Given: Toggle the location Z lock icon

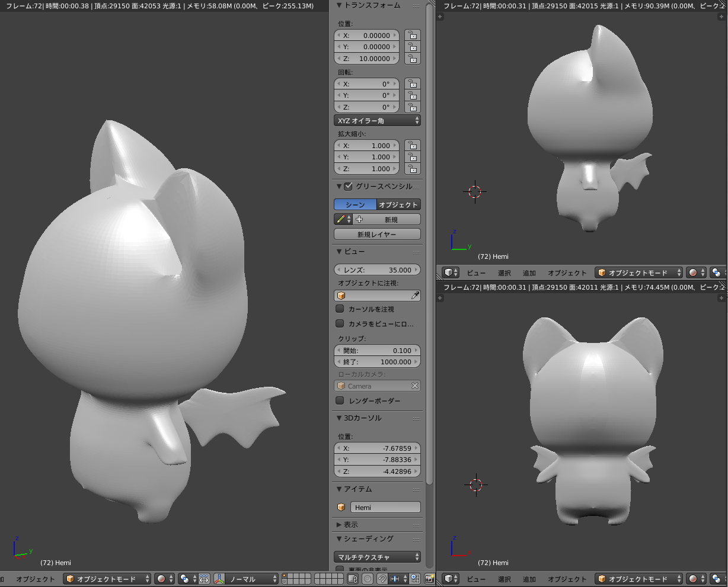Looking at the screenshot, I should click(412, 59).
